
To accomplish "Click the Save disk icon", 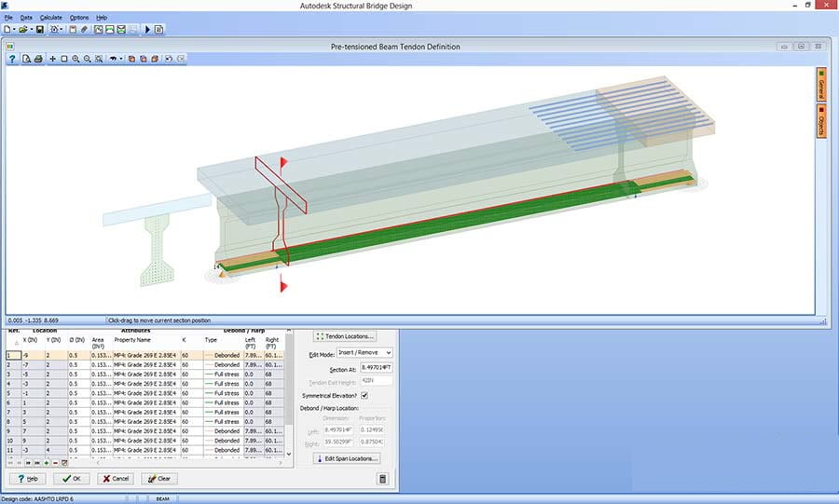I will 39,30.
